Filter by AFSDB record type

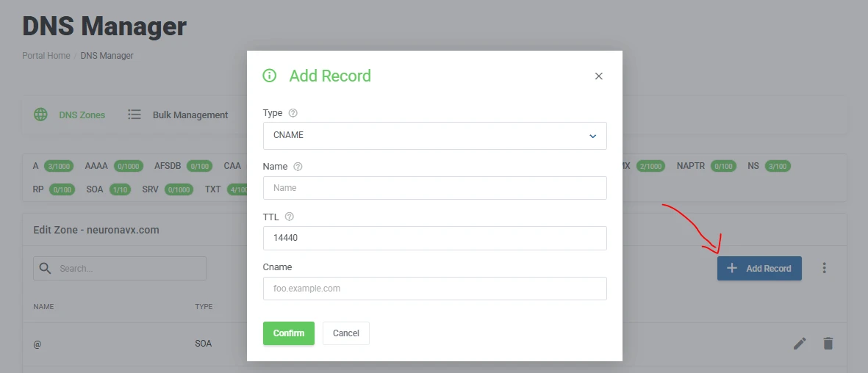click(168, 165)
